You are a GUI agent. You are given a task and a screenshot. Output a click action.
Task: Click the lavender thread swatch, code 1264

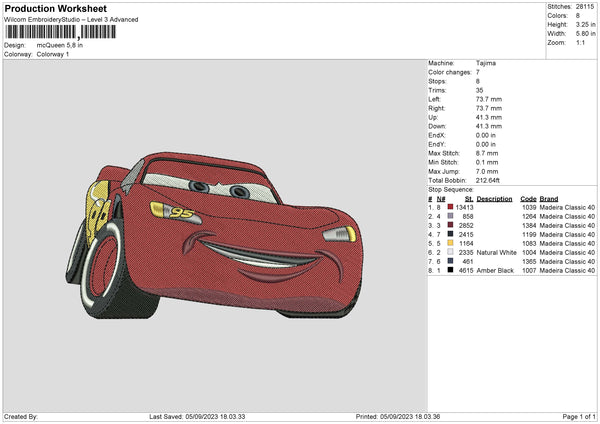click(x=452, y=216)
